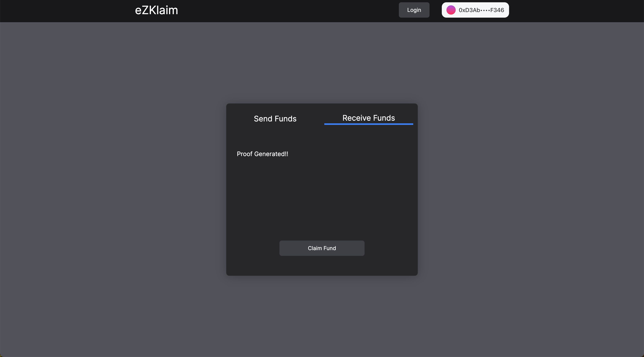
Task: Click the Login button
Action: 414,10
